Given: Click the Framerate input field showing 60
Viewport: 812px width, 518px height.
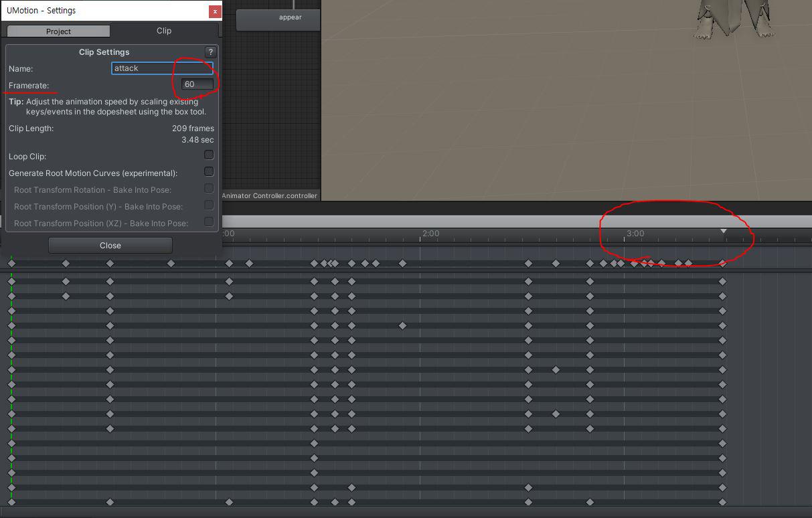Looking at the screenshot, I should [x=197, y=84].
